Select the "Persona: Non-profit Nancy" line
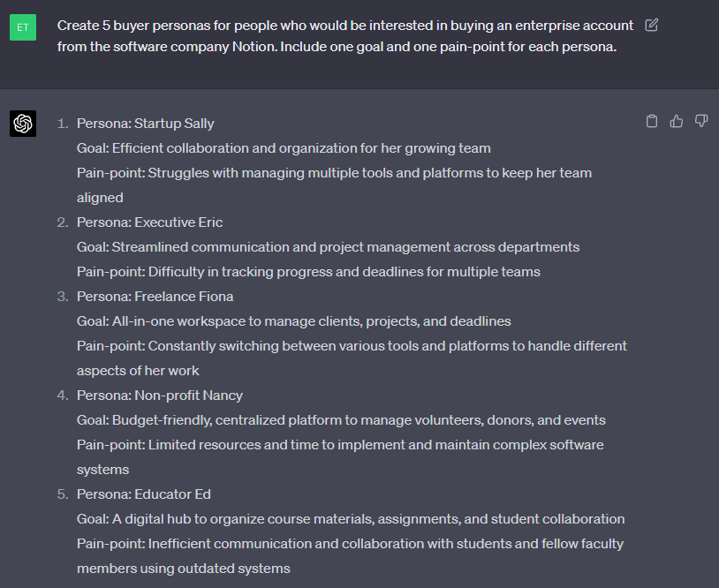This screenshot has height=588, width=719. tap(159, 396)
